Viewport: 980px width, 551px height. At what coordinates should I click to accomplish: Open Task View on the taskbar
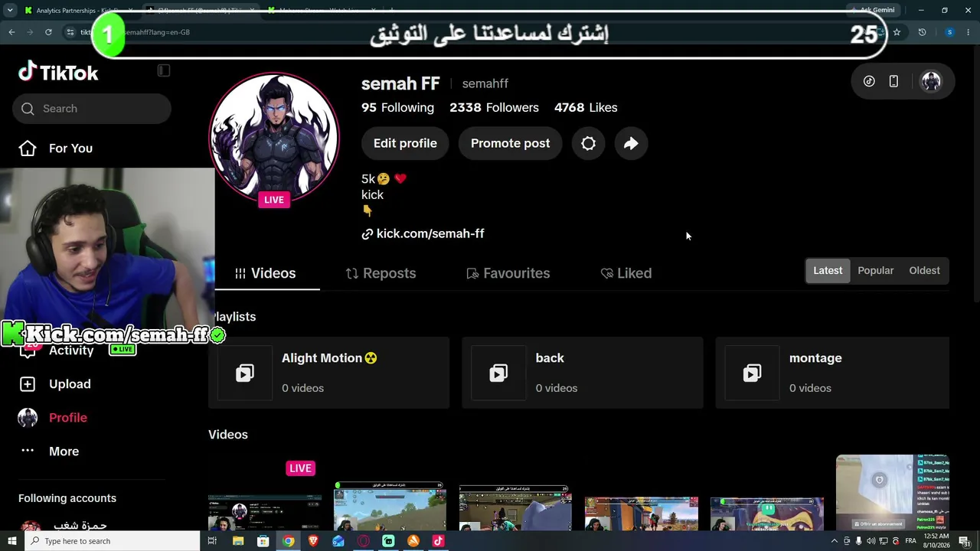[212, 541]
